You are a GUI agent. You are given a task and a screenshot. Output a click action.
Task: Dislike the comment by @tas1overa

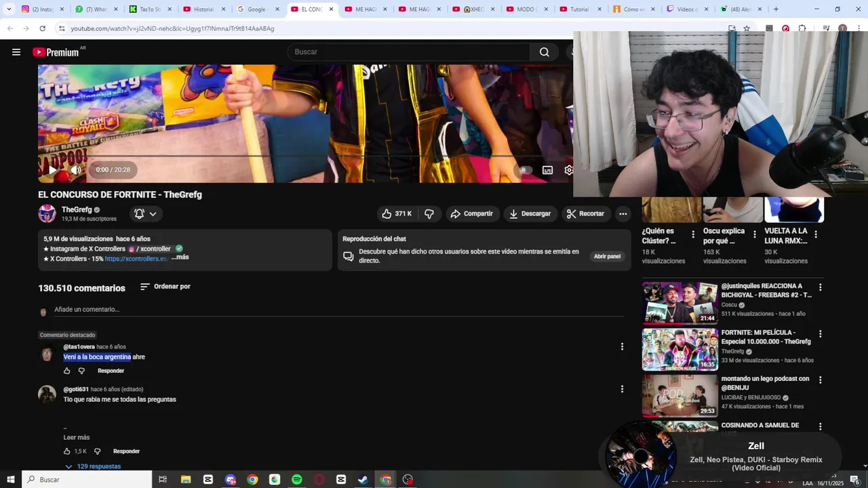pyautogui.click(x=81, y=371)
